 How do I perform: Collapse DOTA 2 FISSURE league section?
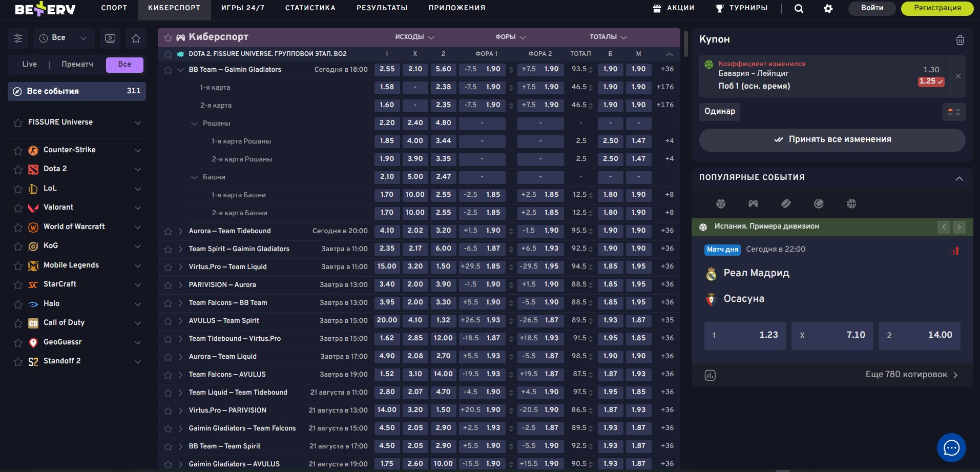pyautogui.click(x=669, y=54)
